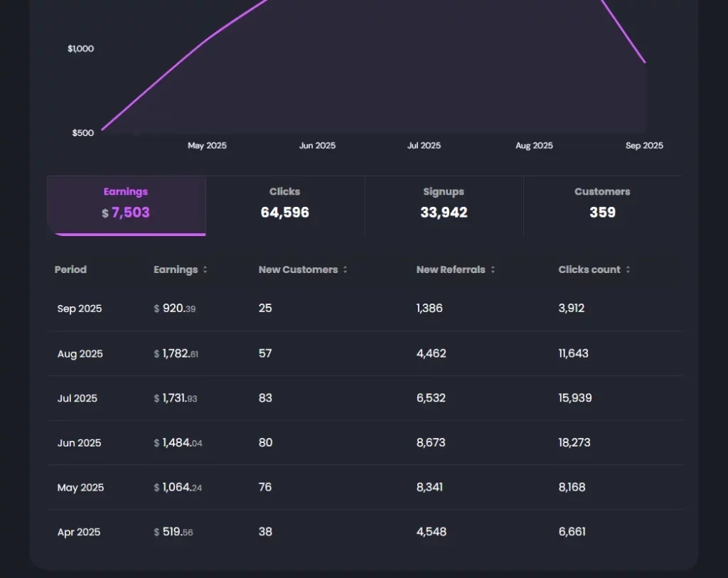
Task: Click the 64,596 clicks total value
Action: coord(284,212)
